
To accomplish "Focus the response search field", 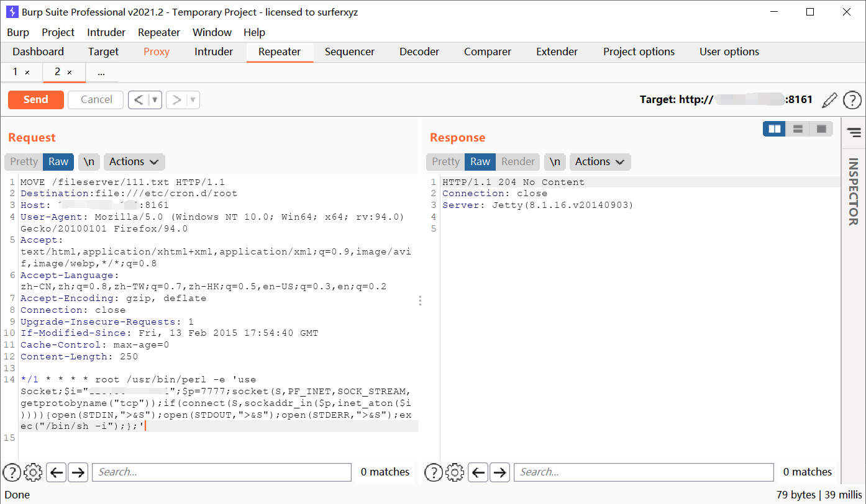I will (644, 472).
